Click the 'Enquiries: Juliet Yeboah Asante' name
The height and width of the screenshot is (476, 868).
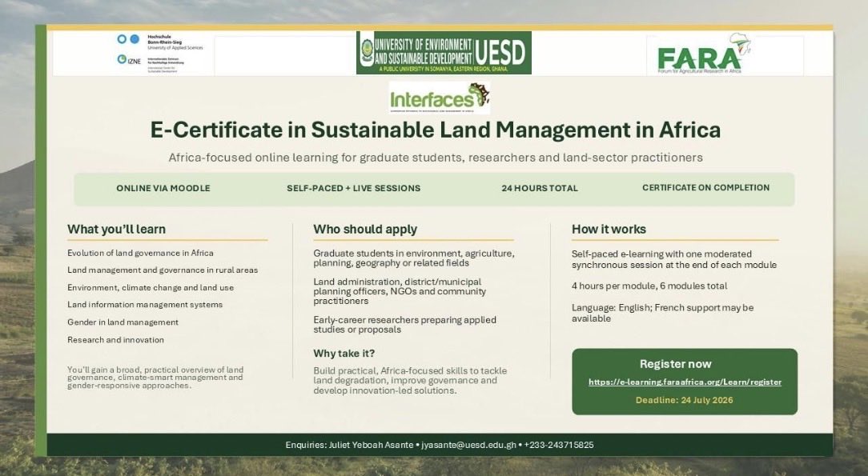[349, 445]
